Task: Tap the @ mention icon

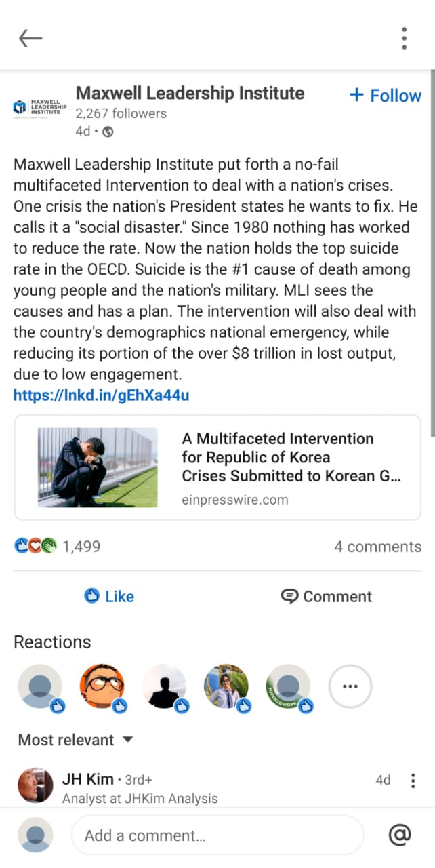Action: [x=400, y=835]
